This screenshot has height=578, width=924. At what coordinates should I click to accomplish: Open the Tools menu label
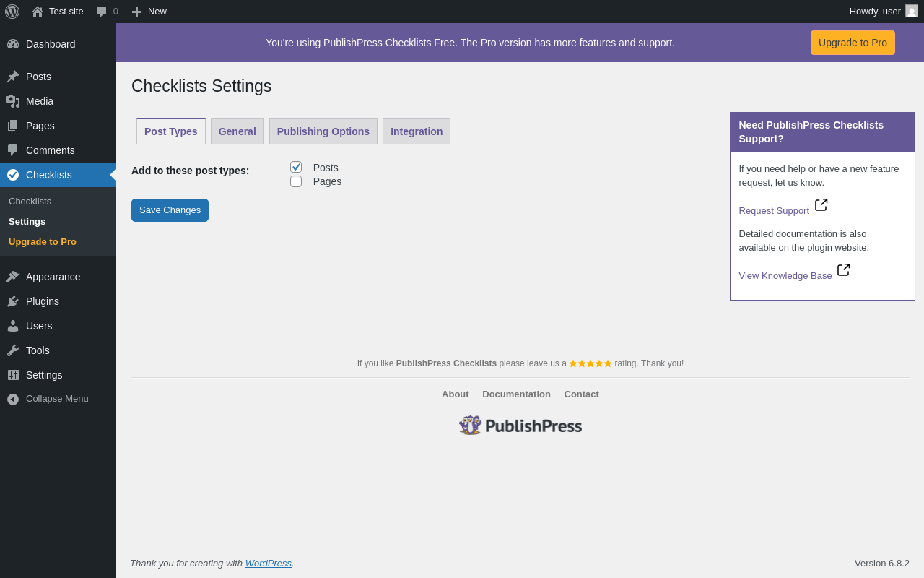click(x=38, y=350)
